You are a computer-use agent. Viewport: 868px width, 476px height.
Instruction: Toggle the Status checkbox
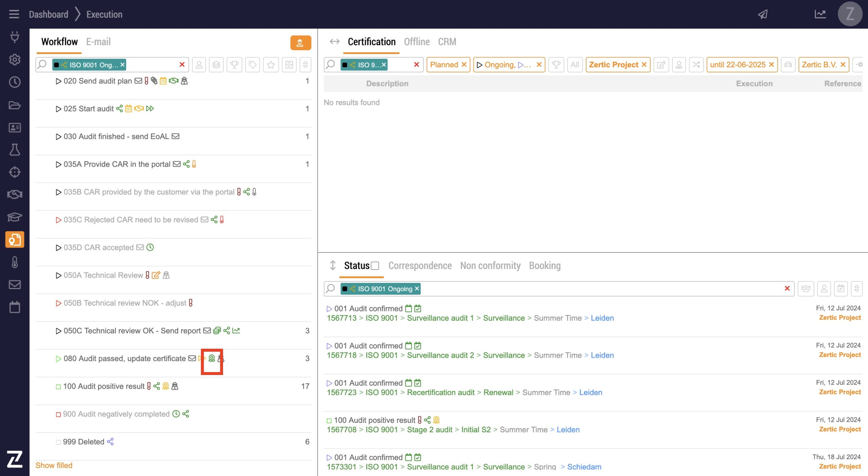tap(375, 266)
